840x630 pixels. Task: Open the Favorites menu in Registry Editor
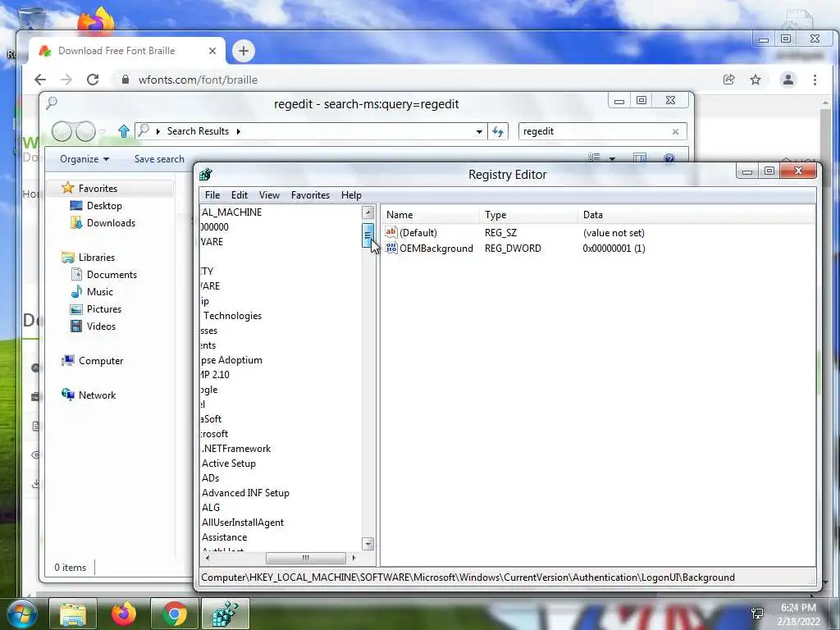(310, 195)
